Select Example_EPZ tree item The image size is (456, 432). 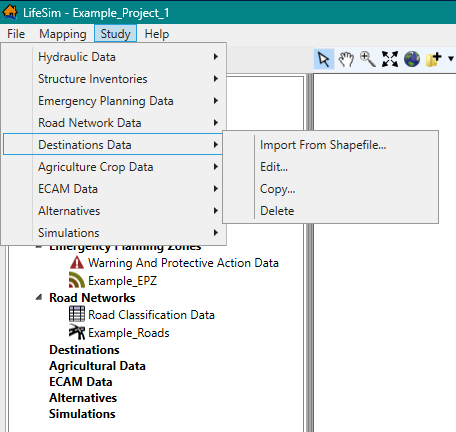click(x=122, y=281)
